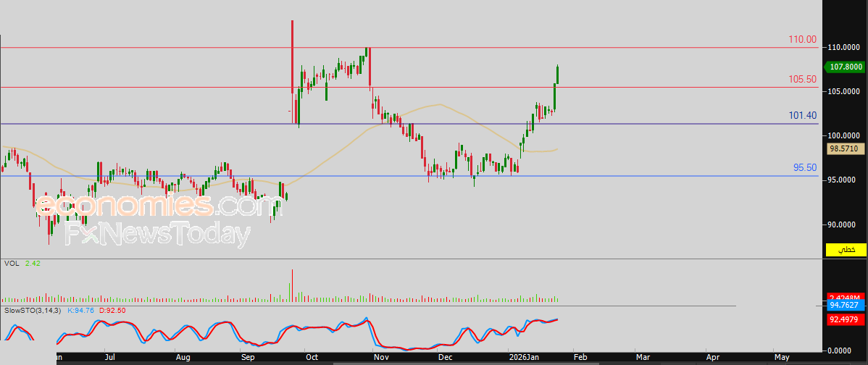Click the red 92.4979 stochastic value tag
The height and width of the screenshot is (365, 868).
[x=846, y=319]
